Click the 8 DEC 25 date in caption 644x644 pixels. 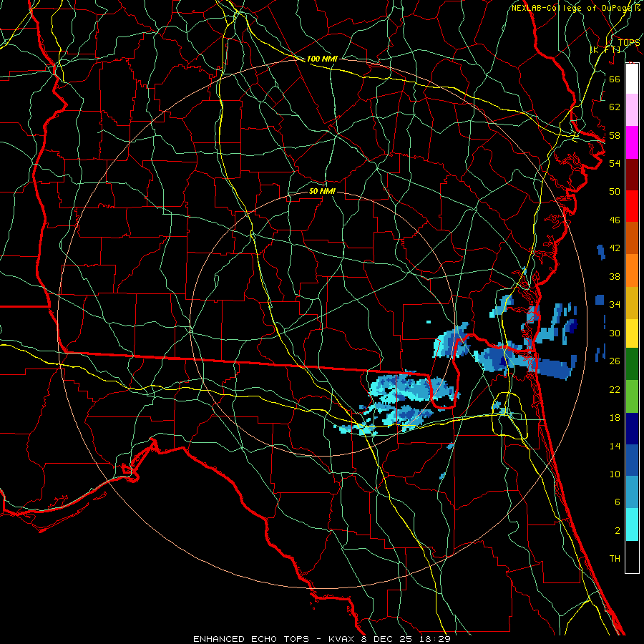click(x=387, y=639)
